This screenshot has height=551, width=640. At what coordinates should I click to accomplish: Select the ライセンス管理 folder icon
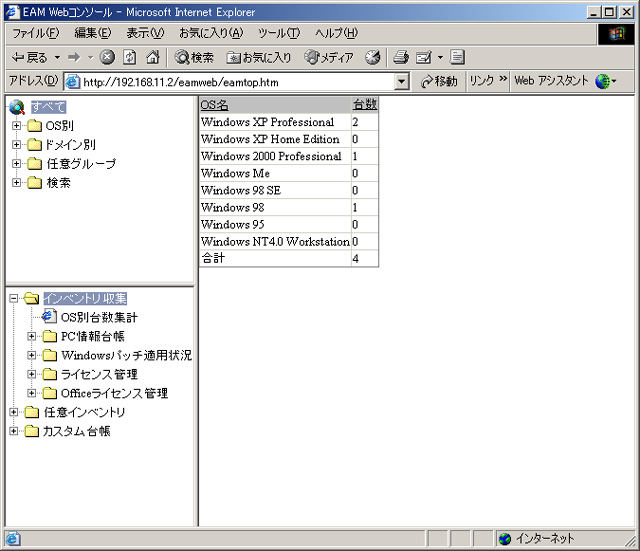(50, 374)
